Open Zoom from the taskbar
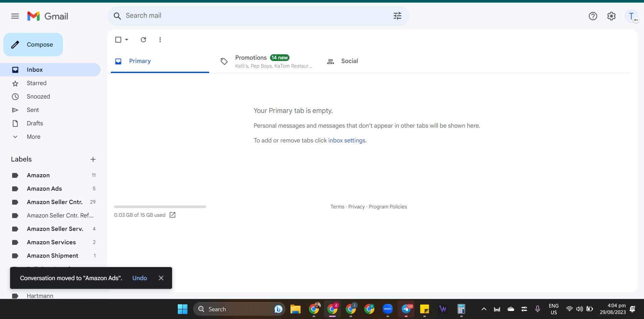 388,309
